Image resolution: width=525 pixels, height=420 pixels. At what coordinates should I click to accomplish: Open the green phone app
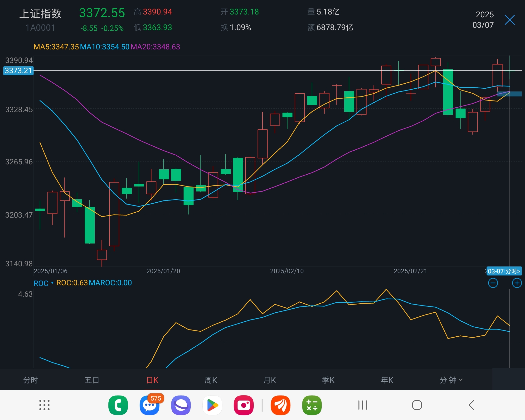118,405
